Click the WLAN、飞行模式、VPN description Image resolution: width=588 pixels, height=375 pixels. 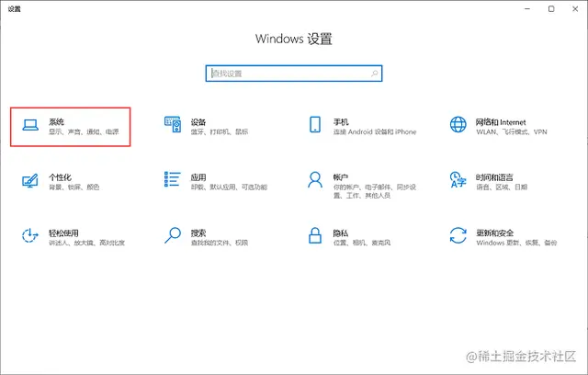(x=512, y=132)
